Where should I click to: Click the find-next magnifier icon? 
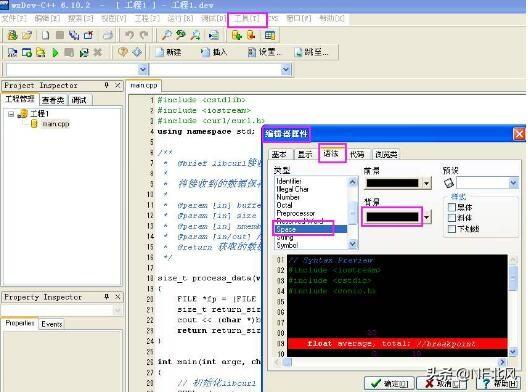pos(195,35)
